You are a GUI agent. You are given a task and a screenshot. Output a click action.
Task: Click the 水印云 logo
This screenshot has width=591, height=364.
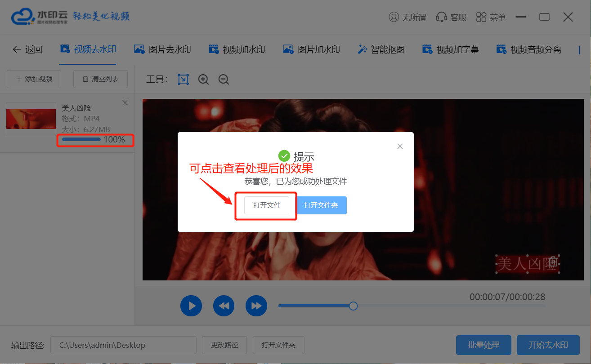click(40, 17)
